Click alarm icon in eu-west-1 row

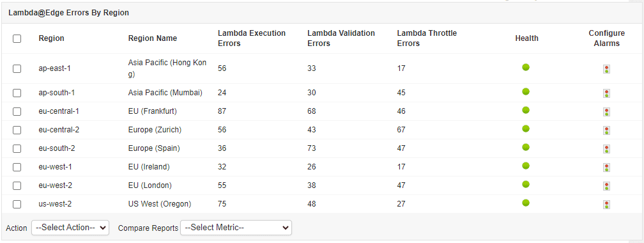click(606, 167)
